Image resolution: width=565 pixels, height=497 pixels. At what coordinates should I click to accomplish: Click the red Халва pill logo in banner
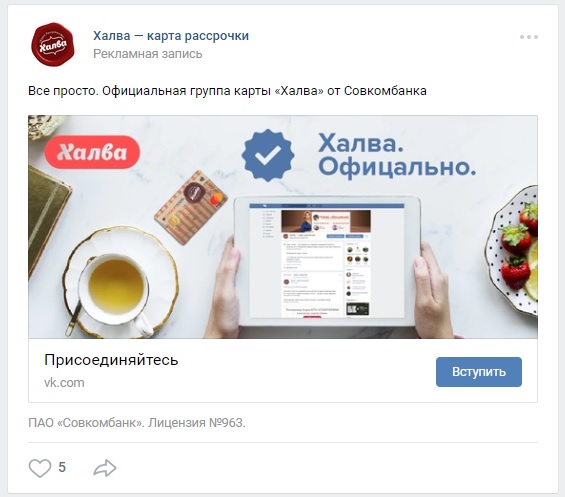(x=92, y=152)
